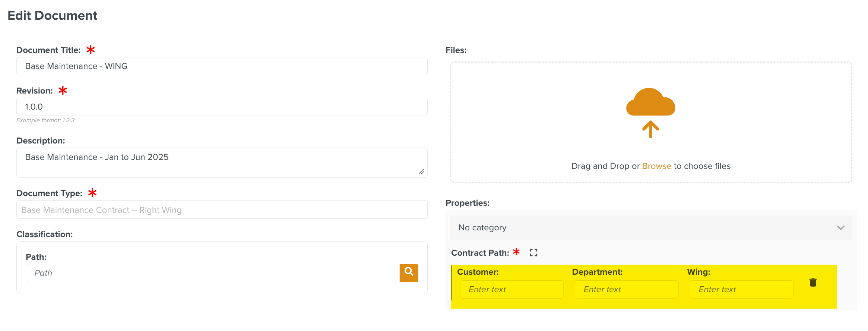Click the Browse link to choose files

tap(656, 166)
